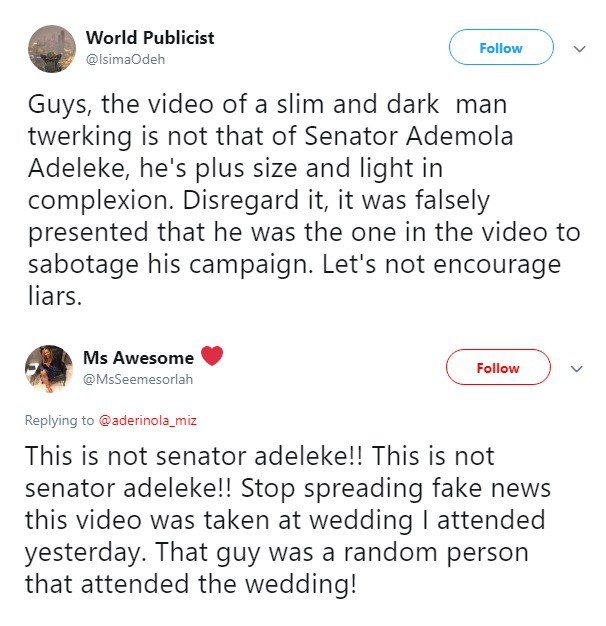Expand the World Publicist tweet options chevron
606x626 pixels.
coord(579,48)
